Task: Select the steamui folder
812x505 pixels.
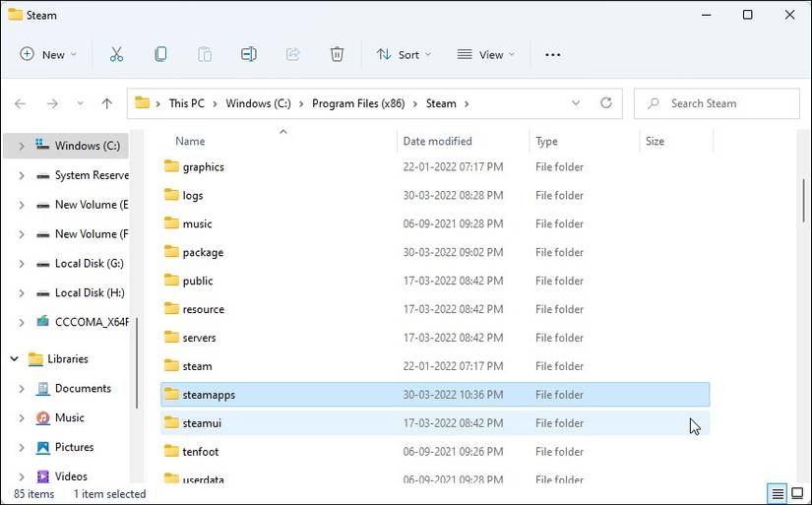Action: (x=435, y=423)
